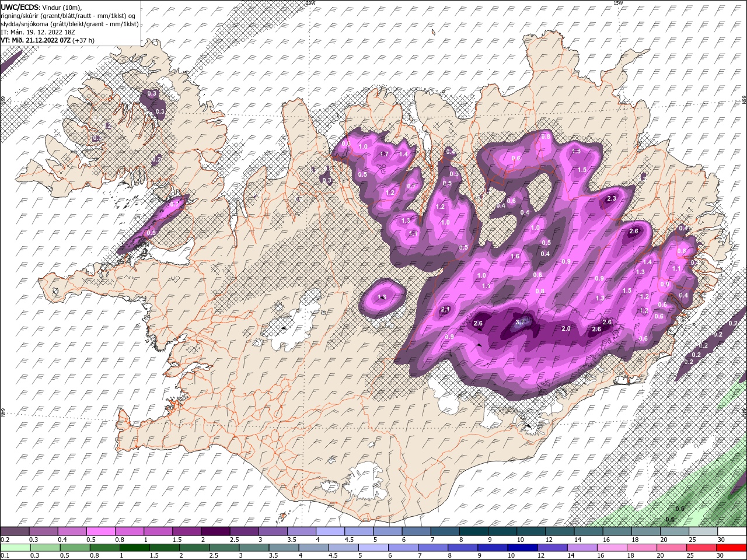Pick magenta snow-scale swatch between 0.5 and 0.8
Viewport: 747px width, 560px height.
coord(100,531)
